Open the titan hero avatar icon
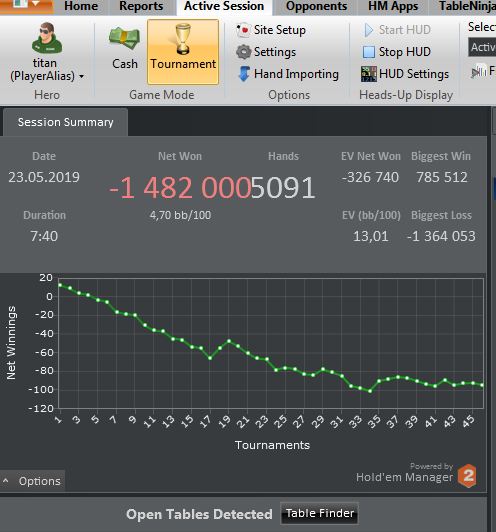 [x=47, y=38]
